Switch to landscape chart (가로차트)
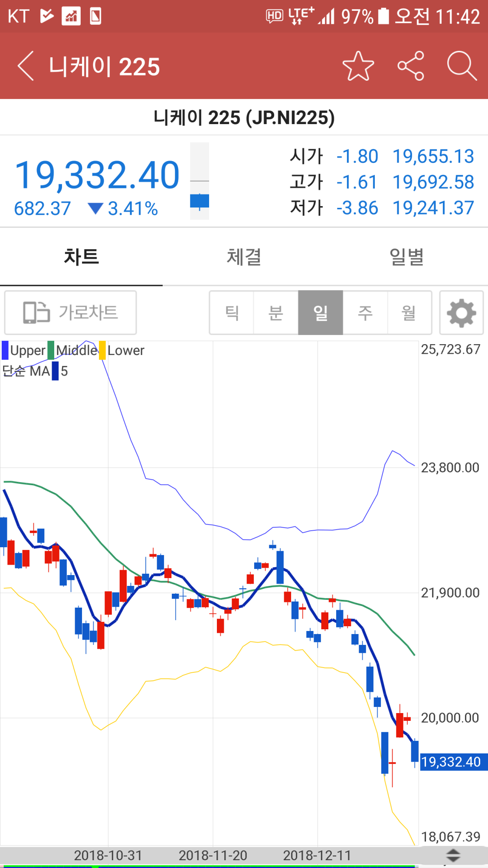Image resolution: width=488 pixels, height=868 pixels. pos(70,312)
